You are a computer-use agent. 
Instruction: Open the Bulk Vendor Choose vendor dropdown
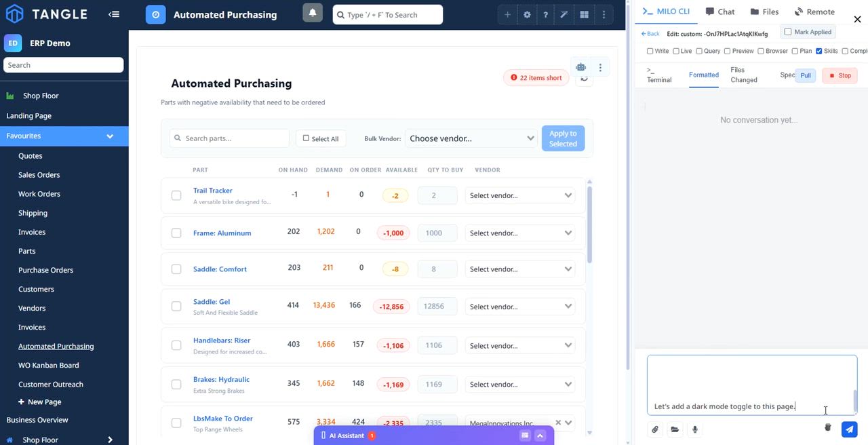pos(471,138)
